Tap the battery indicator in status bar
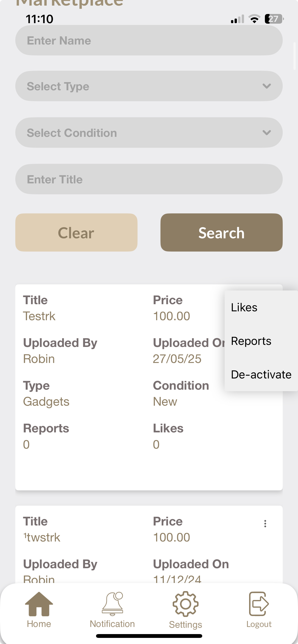This screenshot has height=644, width=298. click(274, 19)
